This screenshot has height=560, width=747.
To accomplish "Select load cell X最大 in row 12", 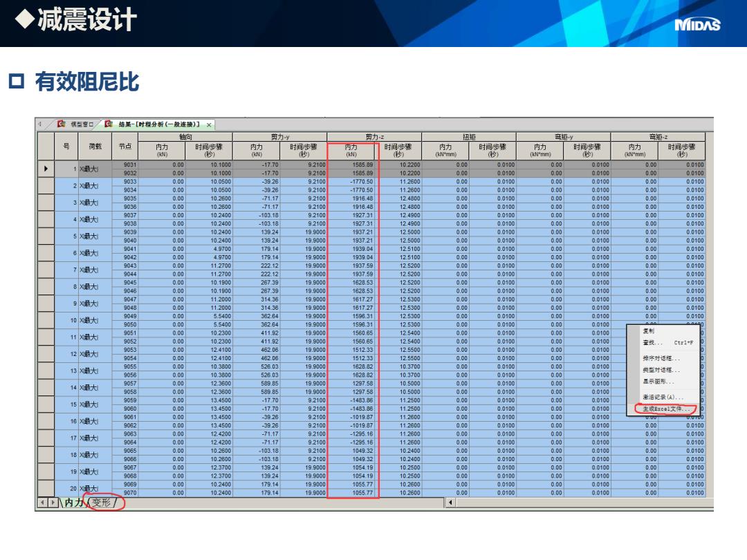I will coord(95,354).
